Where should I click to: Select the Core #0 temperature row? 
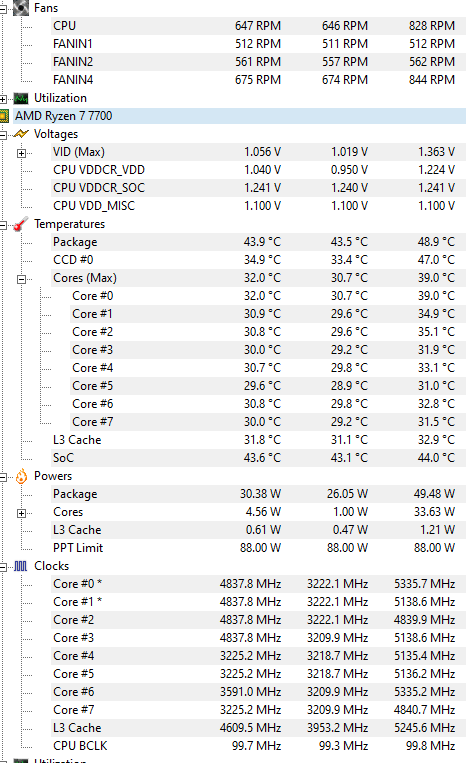(268, 296)
